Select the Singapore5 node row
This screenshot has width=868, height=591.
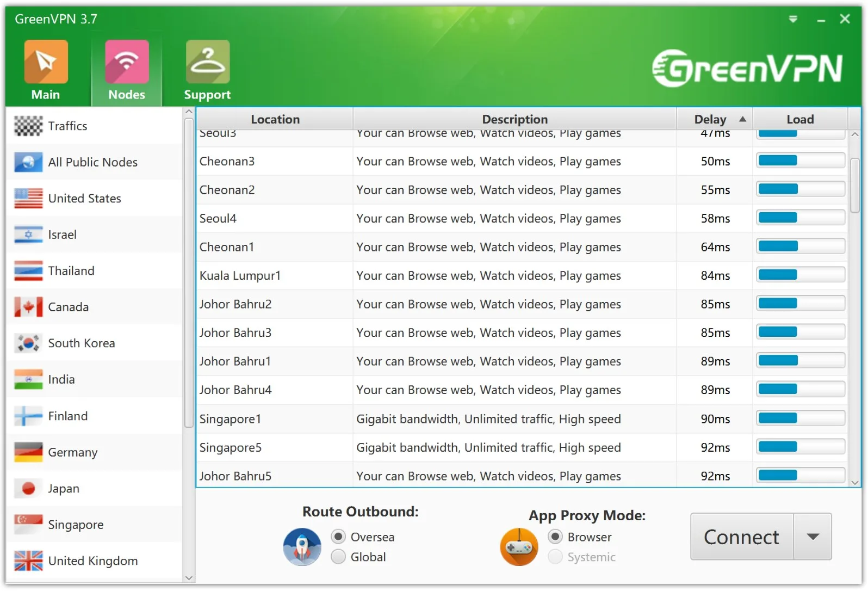[522, 447]
